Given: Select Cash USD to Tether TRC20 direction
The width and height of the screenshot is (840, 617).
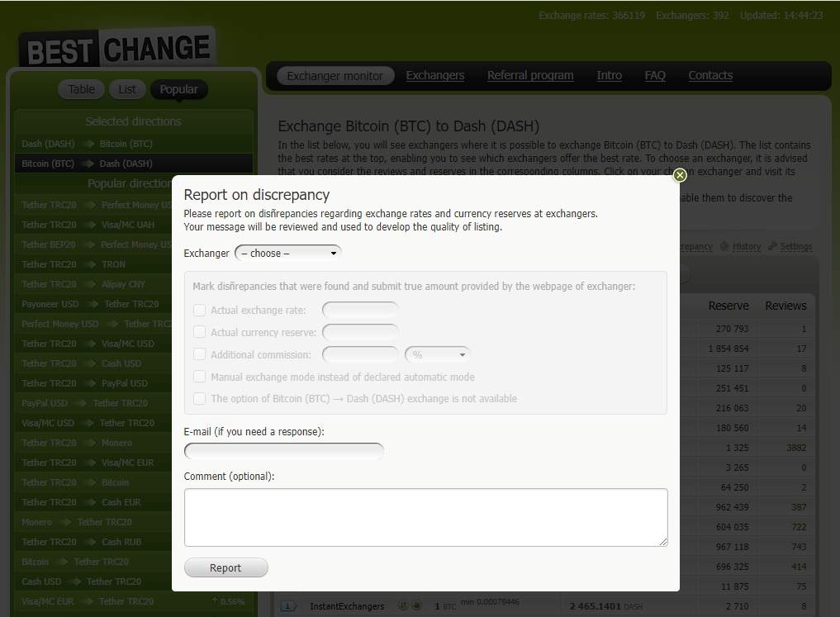Looking at the screenshot, I should (x=94, y=581).
